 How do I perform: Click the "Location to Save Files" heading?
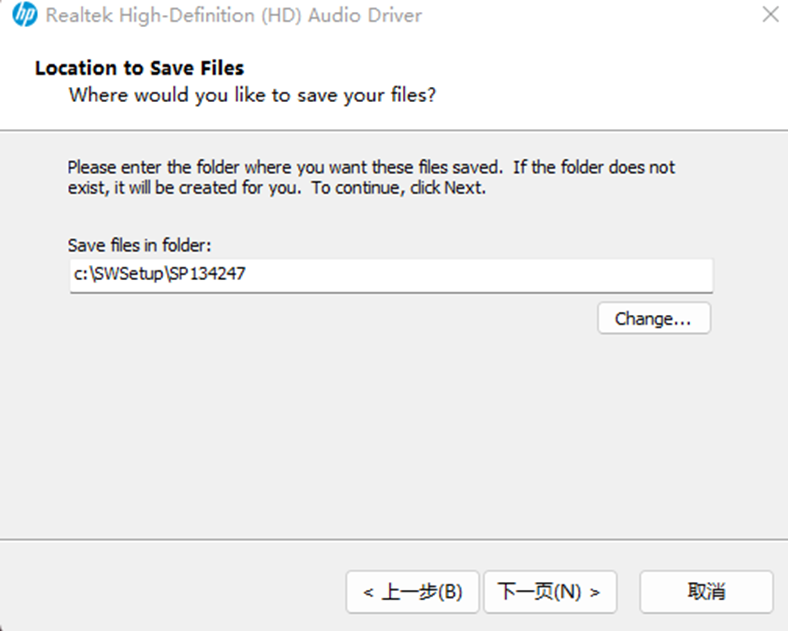click(139, 68)
